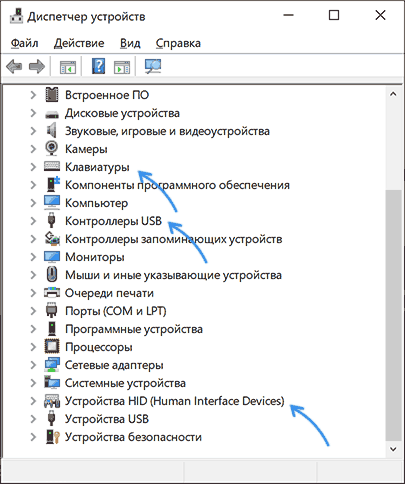Select Контроллеры запоминающих устройств label
Screen dimensions: 405x484
coord(173,239)
